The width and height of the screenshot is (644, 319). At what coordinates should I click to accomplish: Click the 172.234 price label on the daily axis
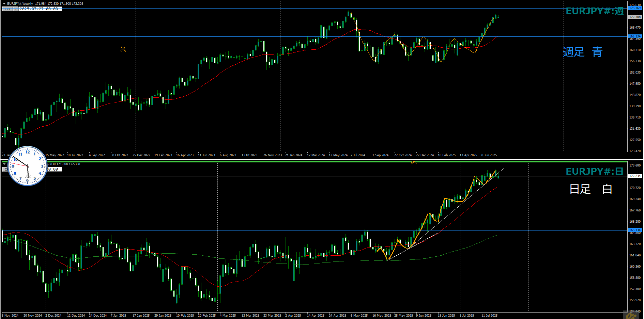[x=635, y=176]
